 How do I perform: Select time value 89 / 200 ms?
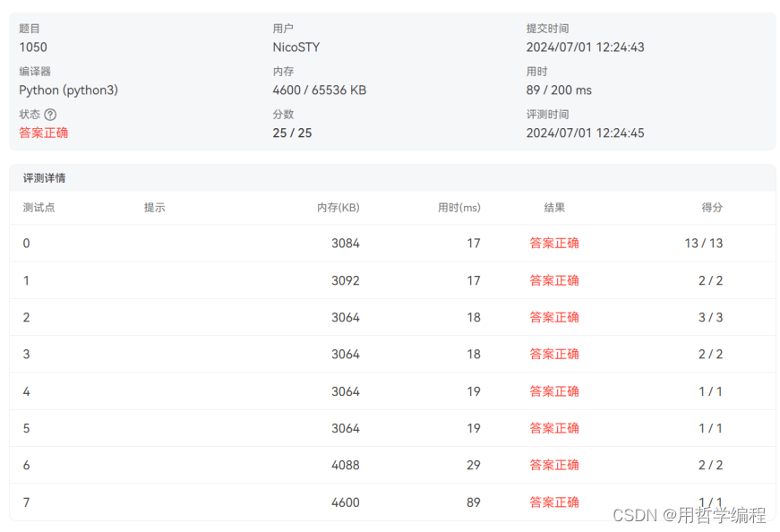point(559,90)
